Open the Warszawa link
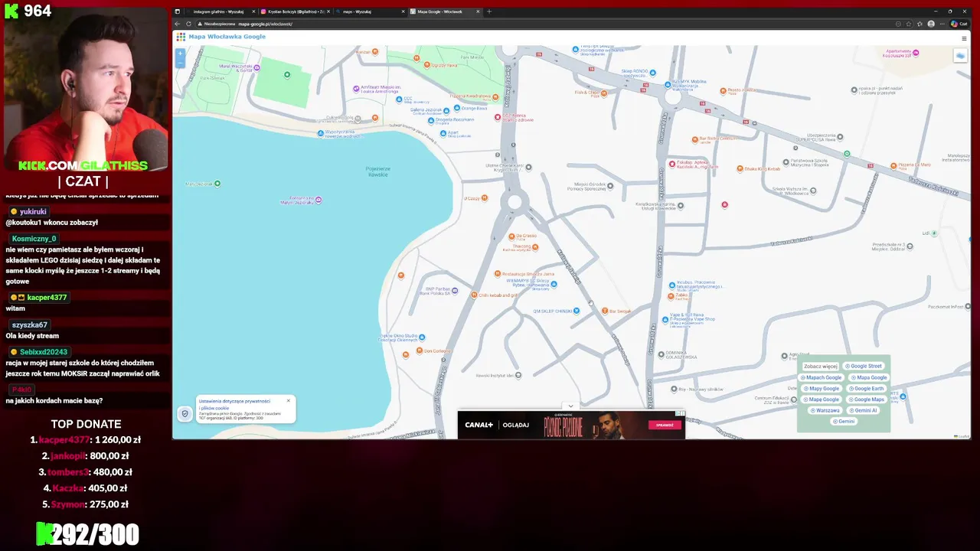 pos(824,410)
